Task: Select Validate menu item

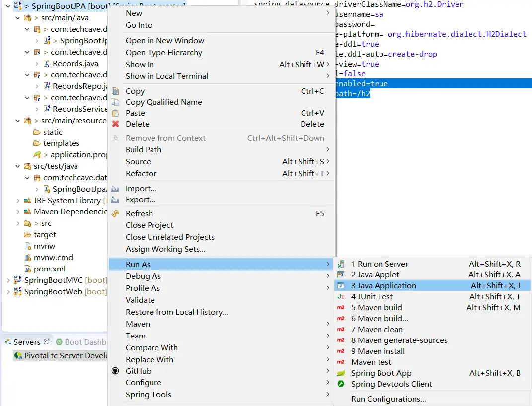Action: click(x=221, y=300)
